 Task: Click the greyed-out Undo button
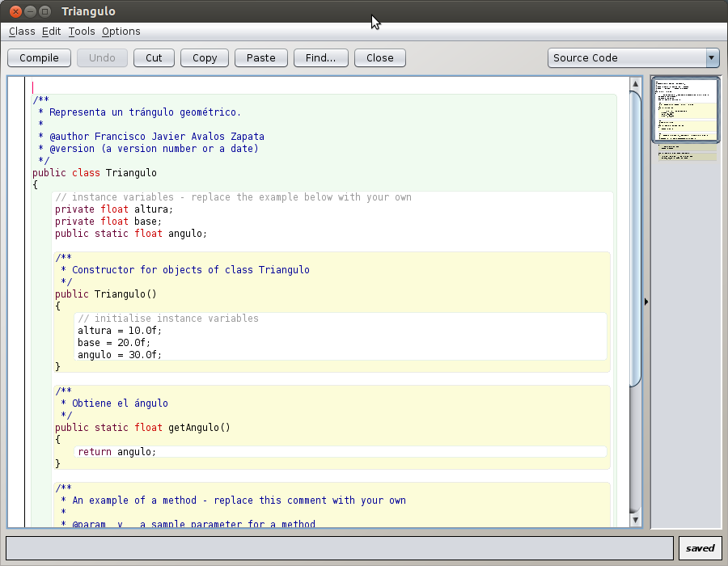click(x=102, y=58)
